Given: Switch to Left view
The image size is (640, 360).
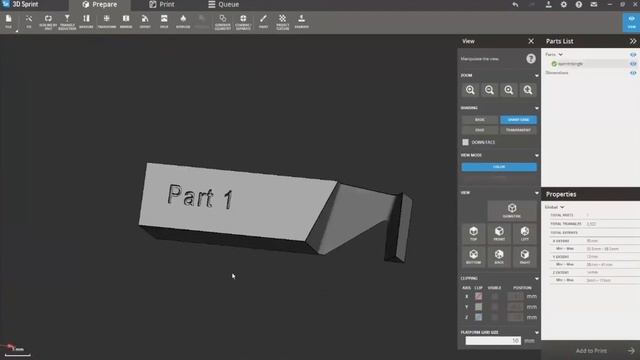Looking at the screenshot, I should 524,233.
